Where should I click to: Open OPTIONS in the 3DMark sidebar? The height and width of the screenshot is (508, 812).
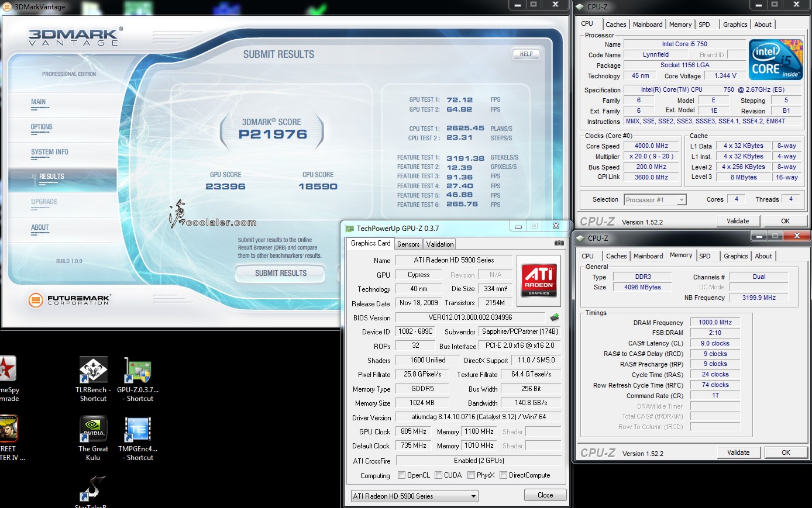(x=42, y=127)
